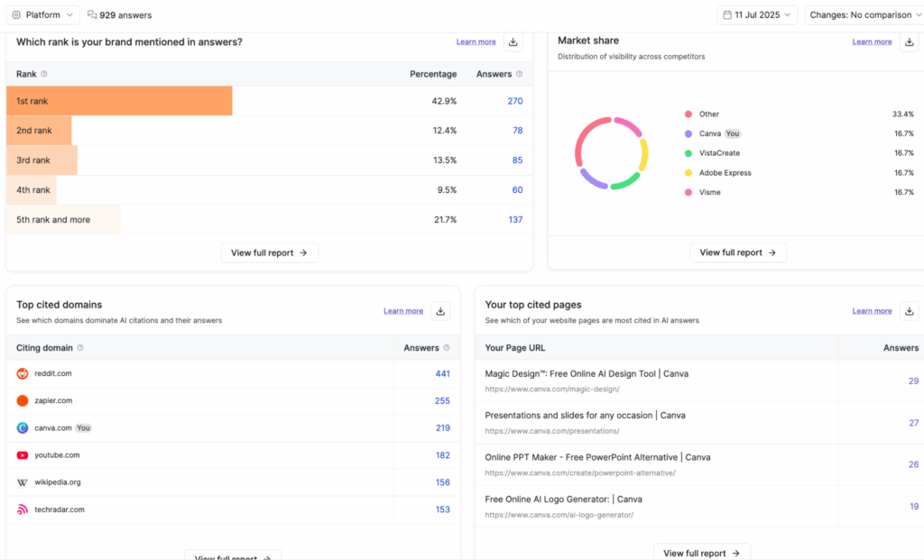Open 19 answers for AI Logo Generator
This screenshot has height=560, width=924.
914,507
